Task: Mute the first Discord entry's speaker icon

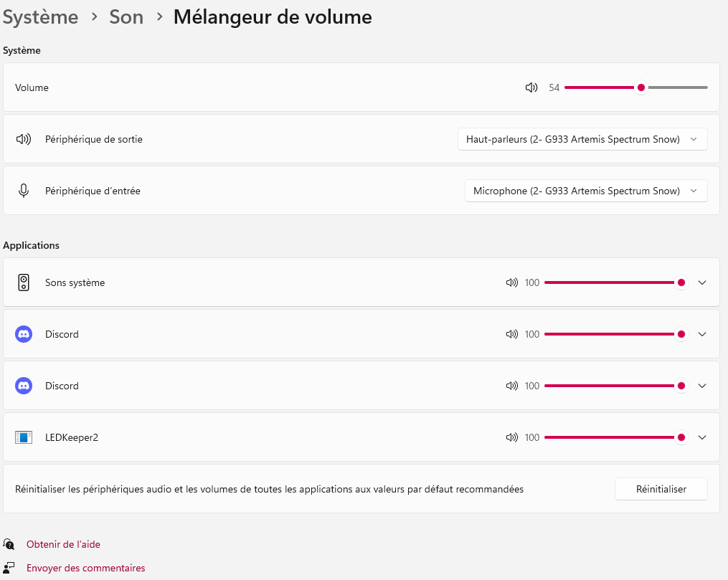Action: click(x=511, y=334)
